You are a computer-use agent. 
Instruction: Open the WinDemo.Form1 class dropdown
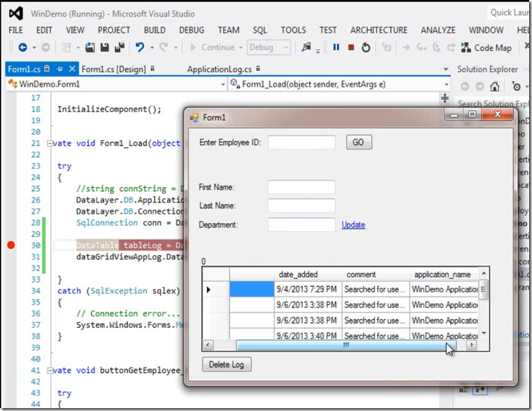coord(223,84)
